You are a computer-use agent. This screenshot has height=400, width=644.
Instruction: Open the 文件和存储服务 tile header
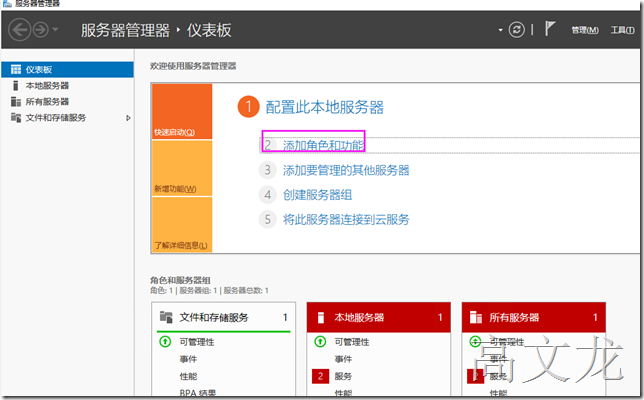coord(223,317)
